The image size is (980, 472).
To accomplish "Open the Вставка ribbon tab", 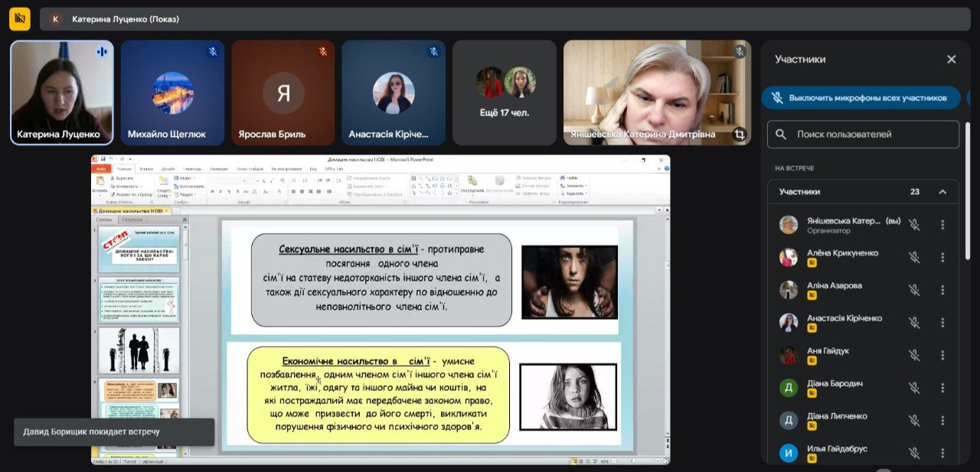I will coord(146,168).
